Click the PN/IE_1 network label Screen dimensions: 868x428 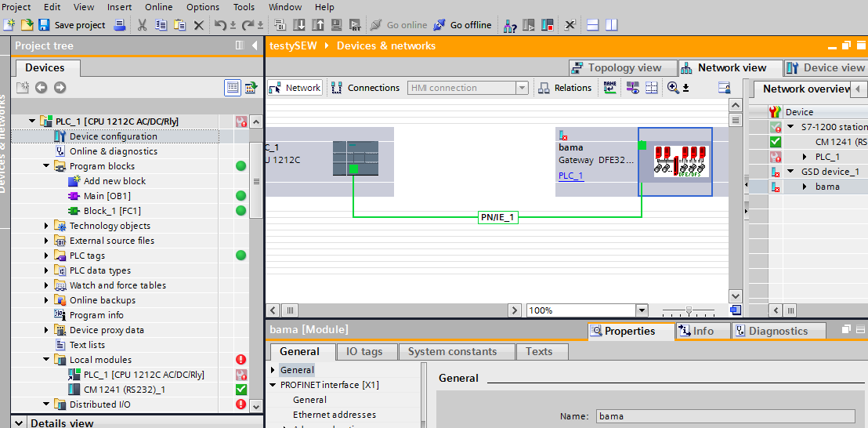[x=497, y=218]
